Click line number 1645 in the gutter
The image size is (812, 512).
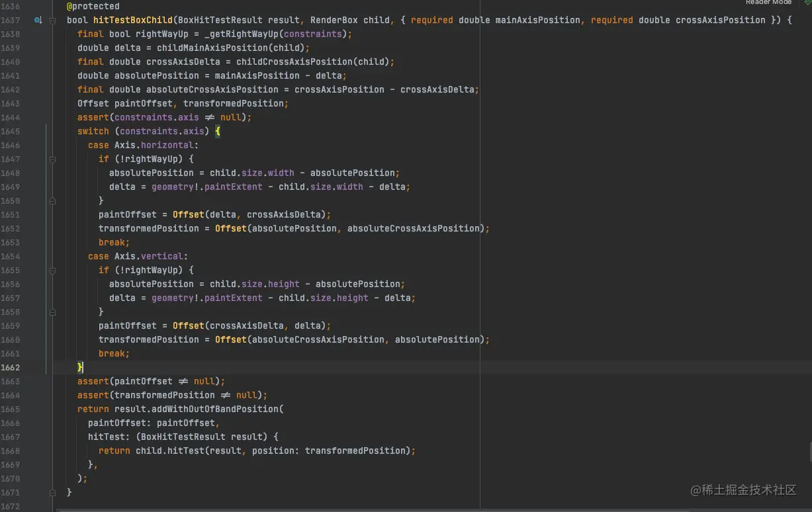[x=11, y=132]
